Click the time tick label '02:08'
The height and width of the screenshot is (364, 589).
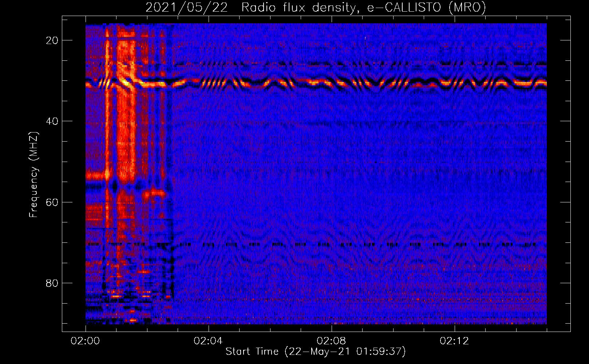[331, 341]
